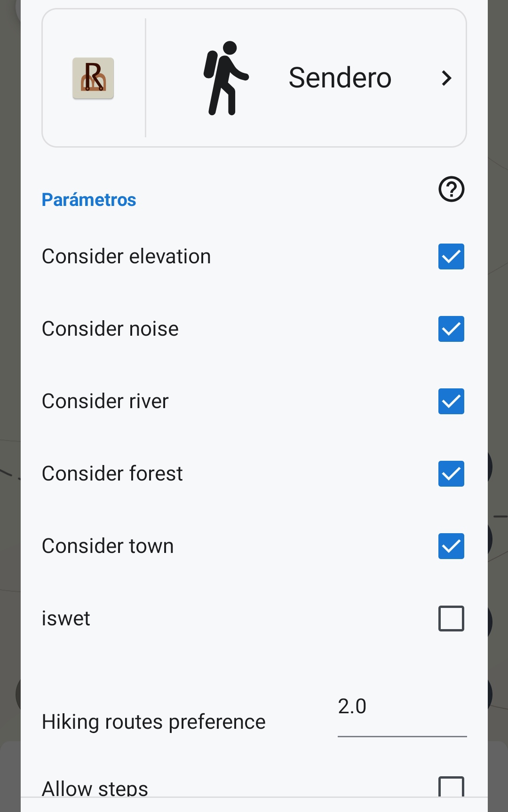The width and height of the screenshot is (508, 812).
Task: Open the Parámetros help question mark
Action: coord(451,189)
